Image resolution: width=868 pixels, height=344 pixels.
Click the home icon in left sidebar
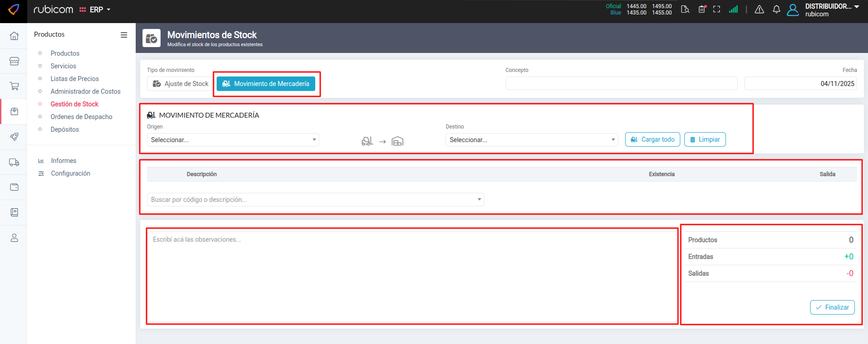click(x=14, y=36)
